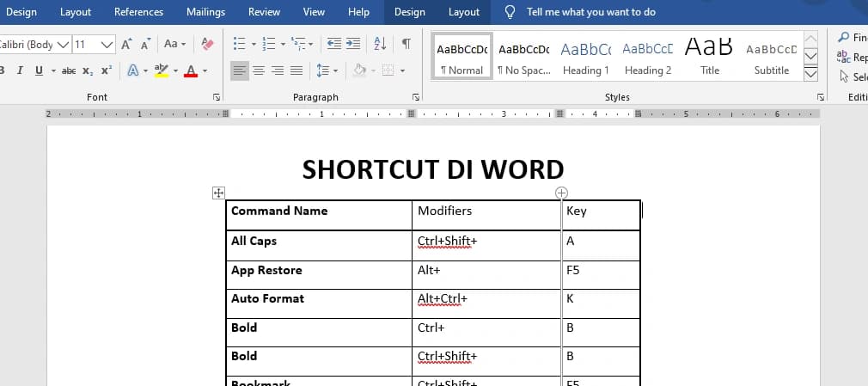Viewport: 868px width, 386px height.
Task: Increase paragraph indent
Action: pyautogui.click(x=353, y=44)
